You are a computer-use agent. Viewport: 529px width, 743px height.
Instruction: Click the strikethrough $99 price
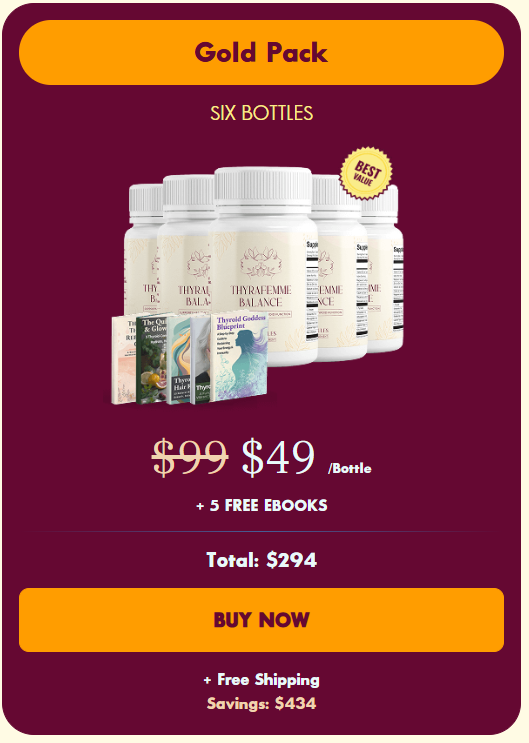[x=190, y=457]
